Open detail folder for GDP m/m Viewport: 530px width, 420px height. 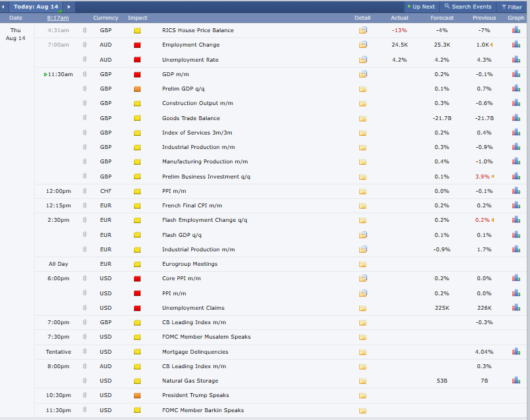(x=363, y=74)
